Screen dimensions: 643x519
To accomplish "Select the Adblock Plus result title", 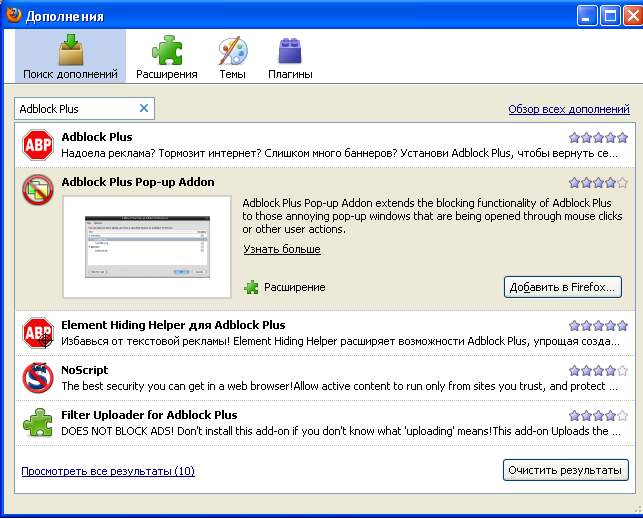I will coord(97,137).
